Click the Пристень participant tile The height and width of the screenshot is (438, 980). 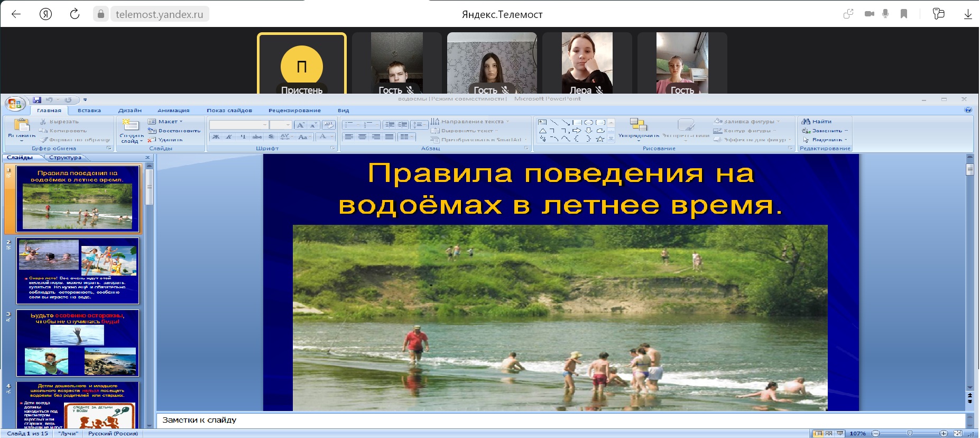(x=302, y=63)
